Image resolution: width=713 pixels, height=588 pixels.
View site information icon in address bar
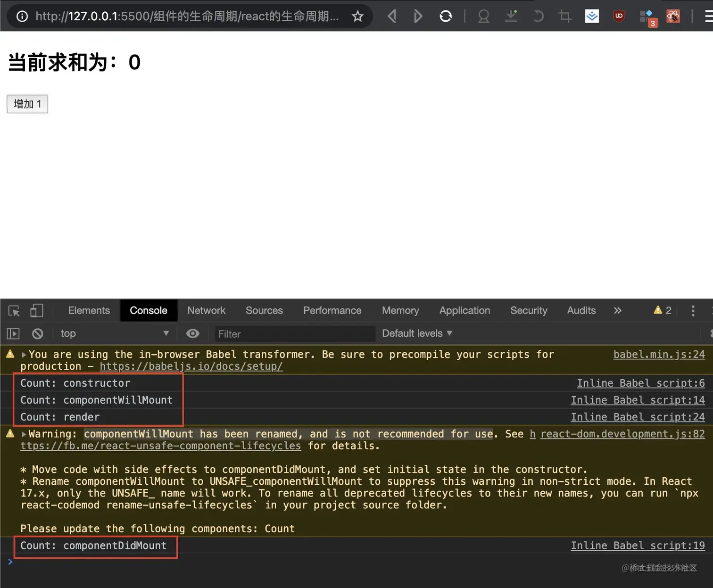point(22,17)
